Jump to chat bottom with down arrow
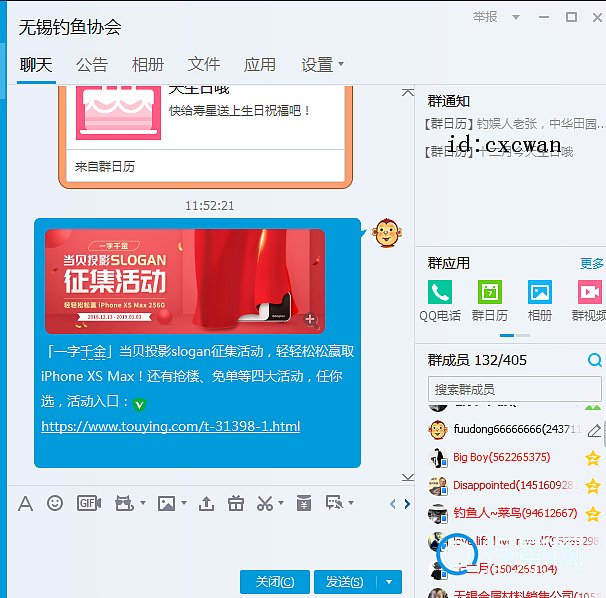 (x=408, y=477)
